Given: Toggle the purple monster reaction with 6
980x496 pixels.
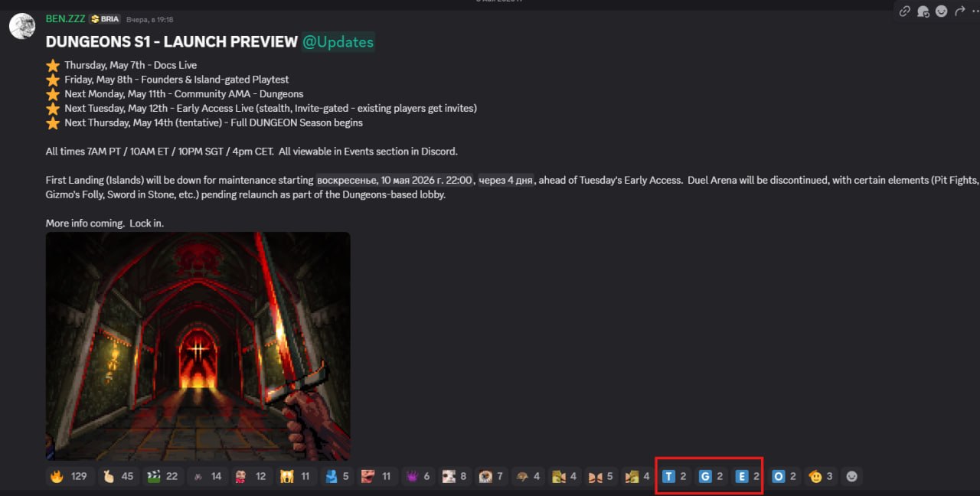Looking at the screenshot, I should click(418, 476).
